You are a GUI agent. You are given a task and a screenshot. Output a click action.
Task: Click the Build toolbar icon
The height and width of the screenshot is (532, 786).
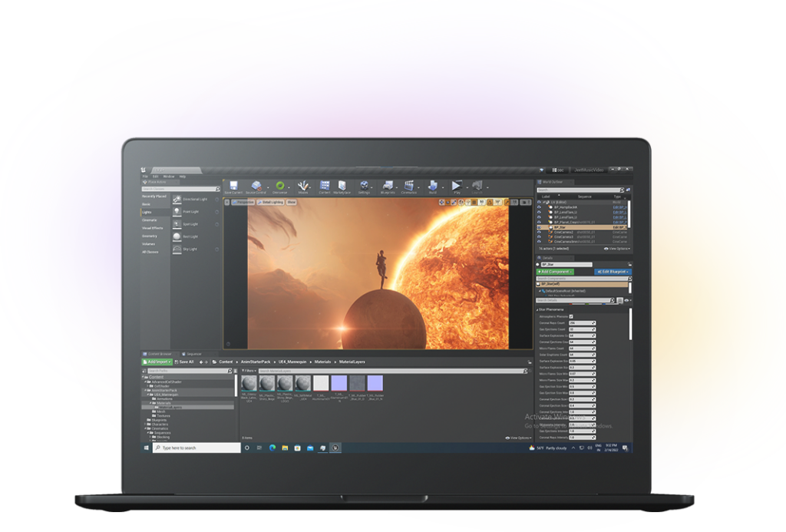point(433,187)
